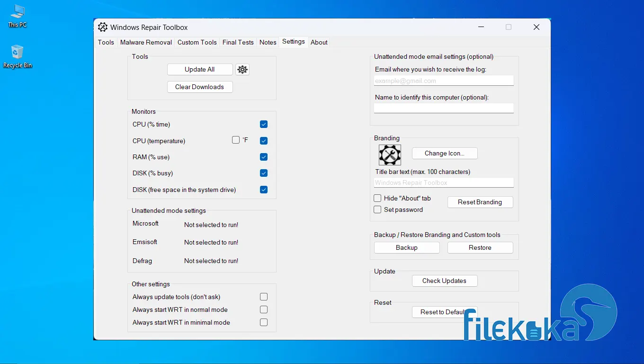Minimize the Windows Repair Toolbox window
The image size is (644, 364).
(481, 27)
